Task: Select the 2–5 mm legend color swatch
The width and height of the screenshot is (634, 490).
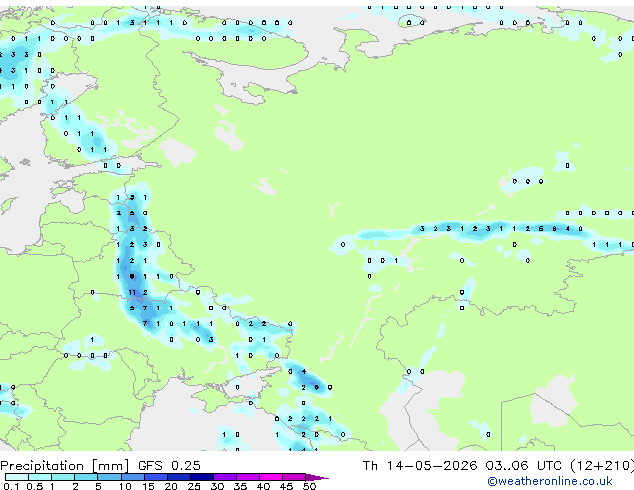Action: [86, 477]
